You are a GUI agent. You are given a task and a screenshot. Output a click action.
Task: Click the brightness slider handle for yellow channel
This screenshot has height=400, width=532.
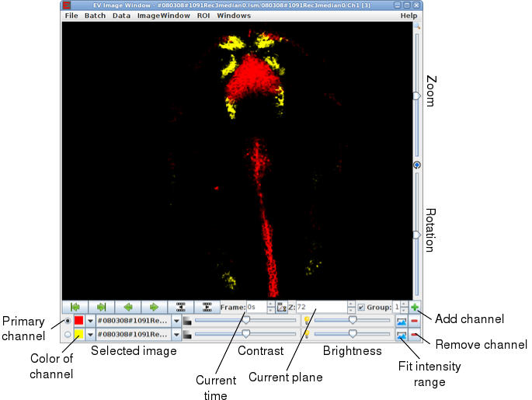(x=353, y=333)
